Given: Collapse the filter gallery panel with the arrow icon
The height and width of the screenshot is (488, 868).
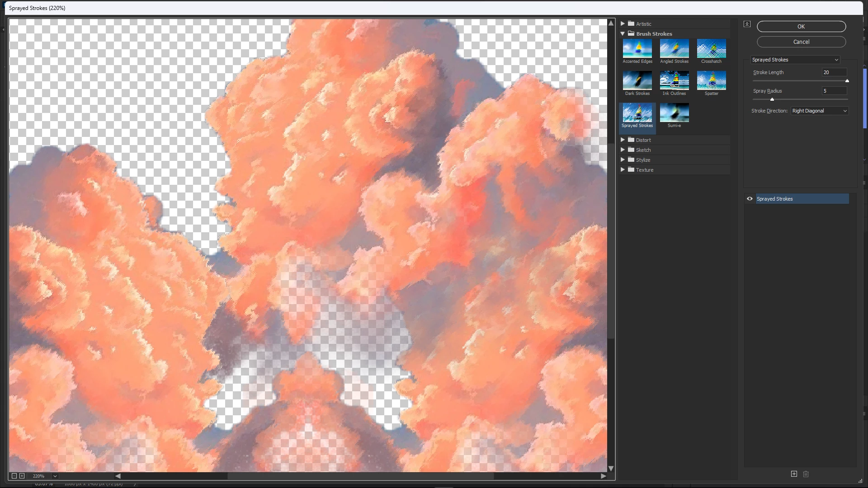Looking at the screenshot, I should [747, 24].
